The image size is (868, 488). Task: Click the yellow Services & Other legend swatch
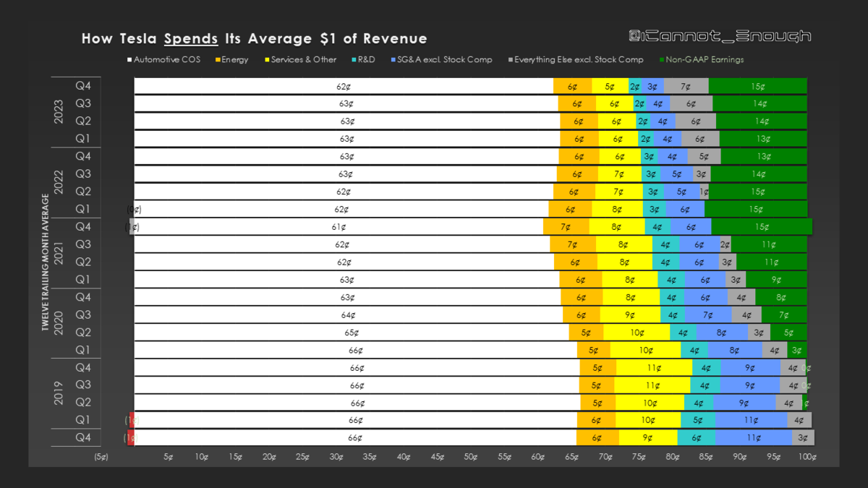[267, 60]
